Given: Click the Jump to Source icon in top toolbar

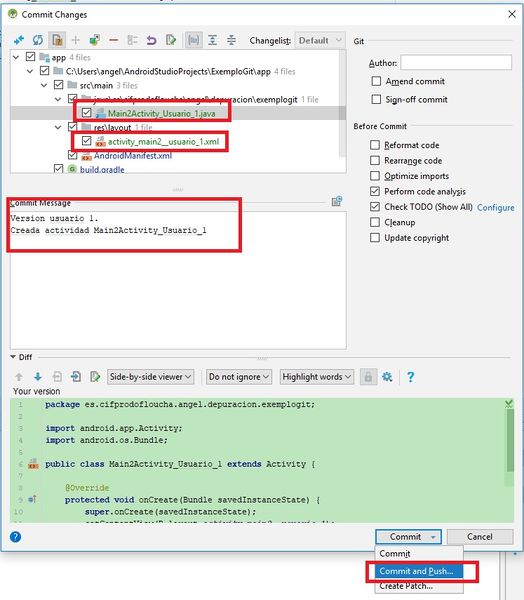Looking at the screenshot, I should tap(171, 40).
